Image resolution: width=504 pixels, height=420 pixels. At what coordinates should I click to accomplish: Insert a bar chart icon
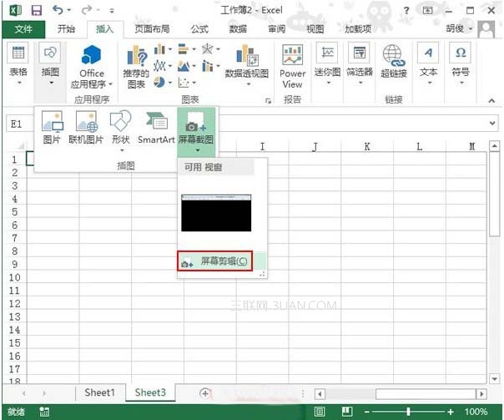[x=184, y=49]
